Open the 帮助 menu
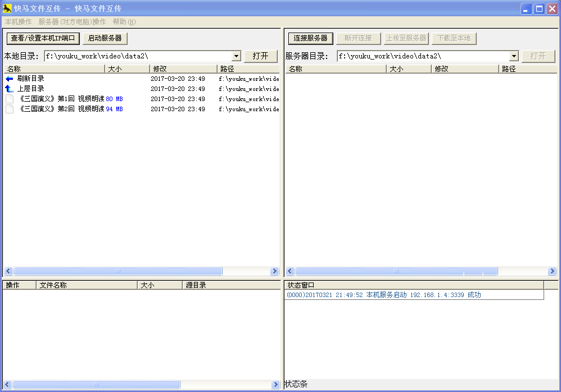The height and width of the screenshot is (392, 561). (123, 21)
